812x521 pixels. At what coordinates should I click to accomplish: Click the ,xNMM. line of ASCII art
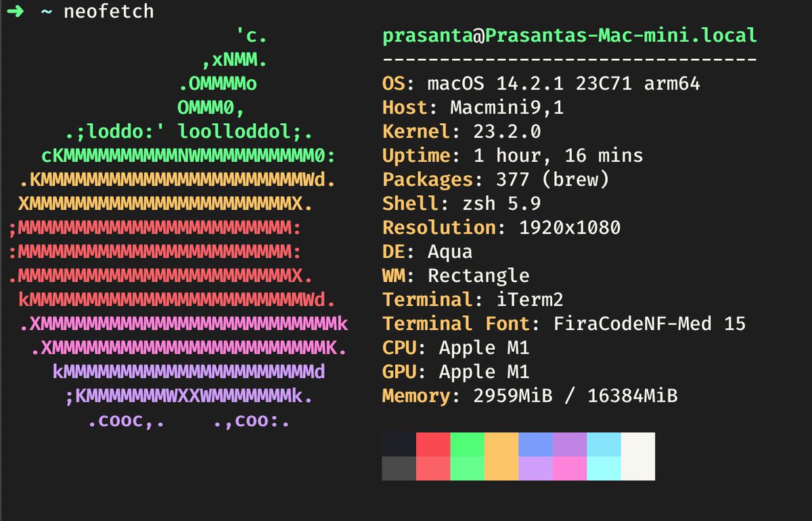click(x=234, y=60)
